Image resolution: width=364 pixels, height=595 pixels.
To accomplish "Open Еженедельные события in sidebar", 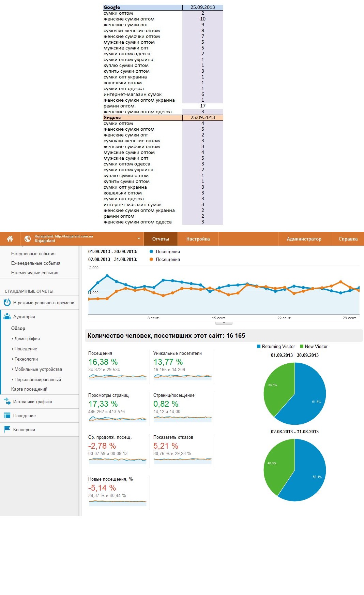I will (36, 263).
